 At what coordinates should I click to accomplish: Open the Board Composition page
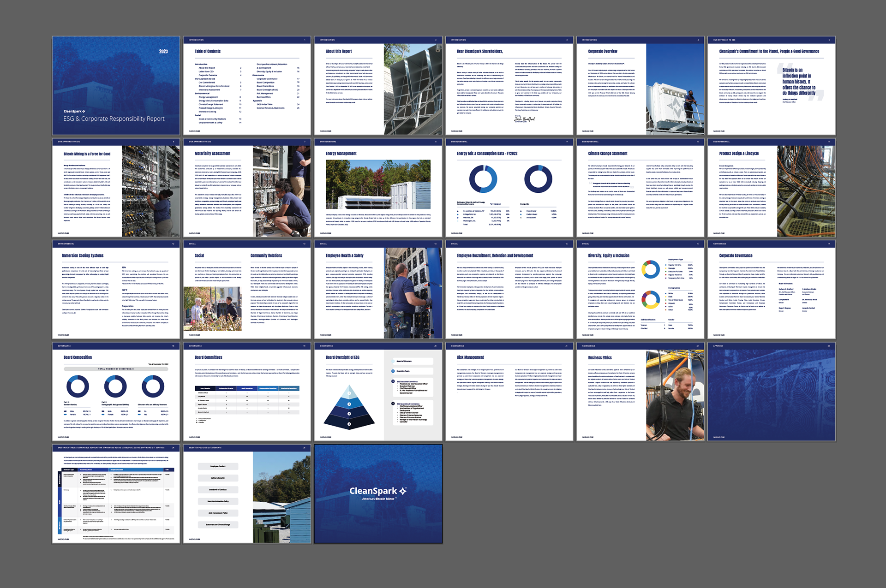116,392
